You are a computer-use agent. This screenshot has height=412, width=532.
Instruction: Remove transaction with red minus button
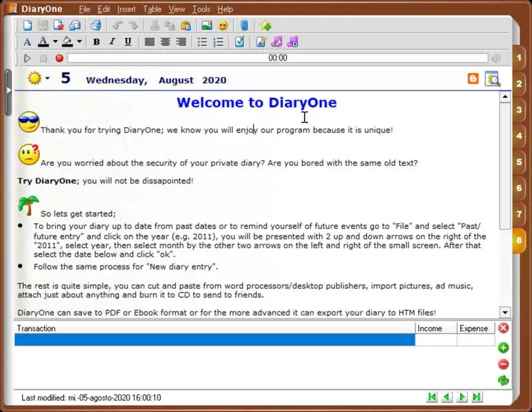click(503, 364)
